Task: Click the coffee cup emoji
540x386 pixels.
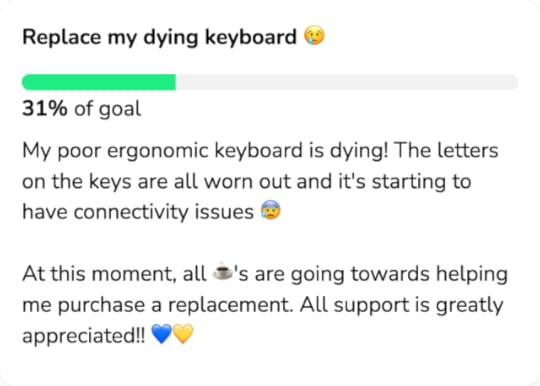Action: tap(223, 273)
